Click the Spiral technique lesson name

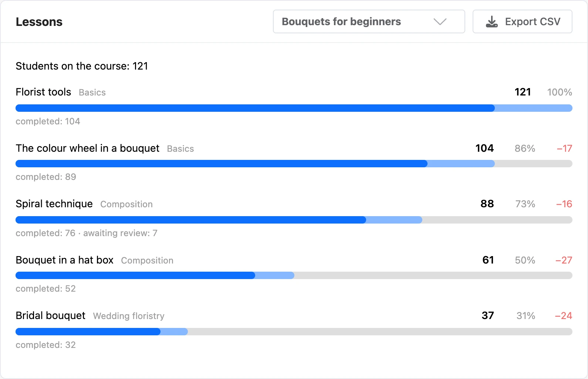tap(54, 204)
